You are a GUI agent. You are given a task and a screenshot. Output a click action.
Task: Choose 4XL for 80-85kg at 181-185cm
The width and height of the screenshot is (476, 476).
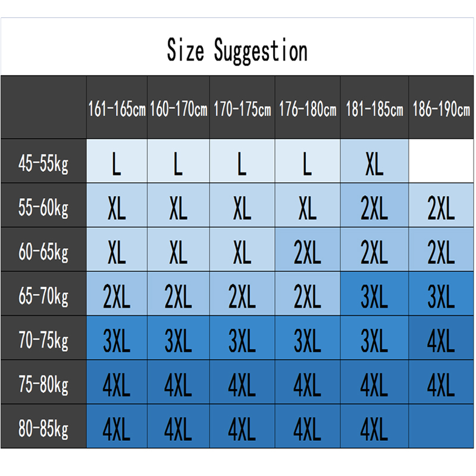pos(374,428)
